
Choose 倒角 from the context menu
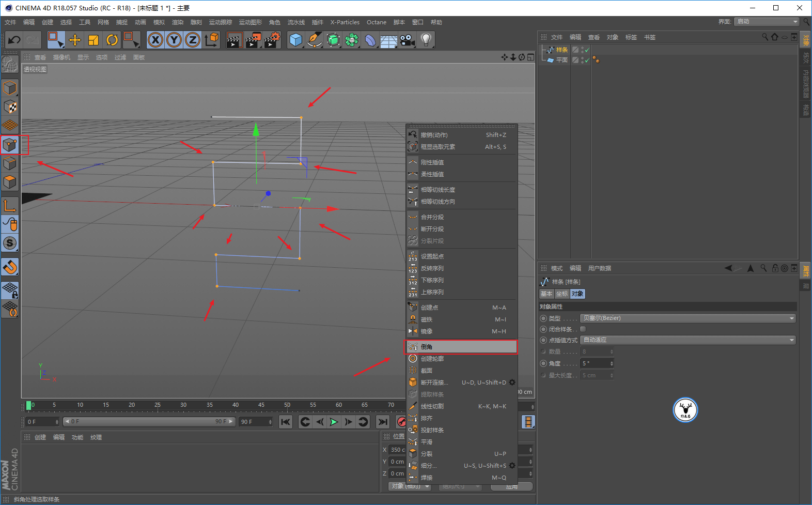(x=461, y=346)
